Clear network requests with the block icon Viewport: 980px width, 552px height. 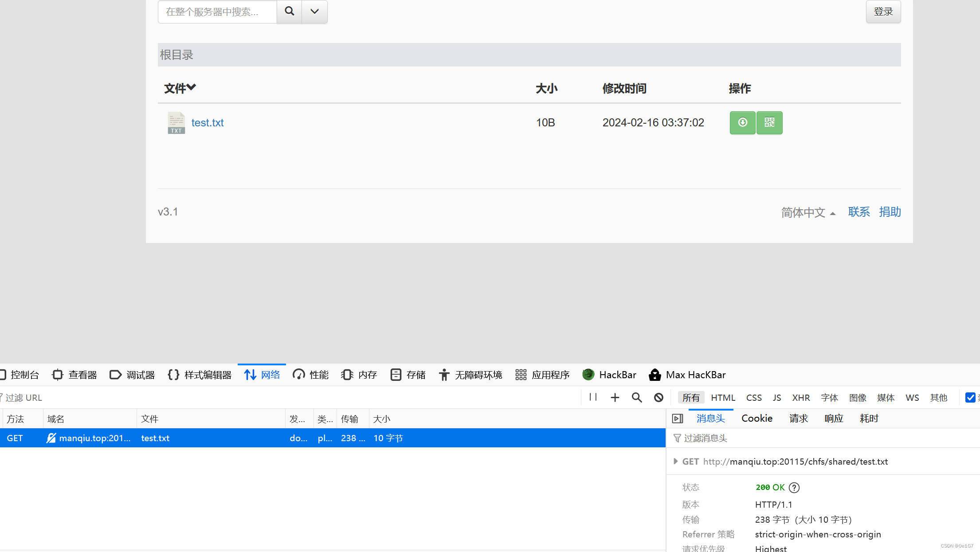coord(658,397)
